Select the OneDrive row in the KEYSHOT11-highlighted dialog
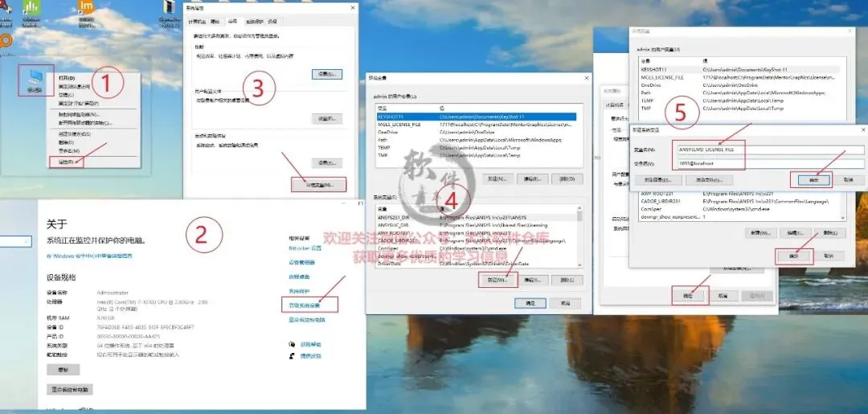868x414 pixels. point(477,133)
